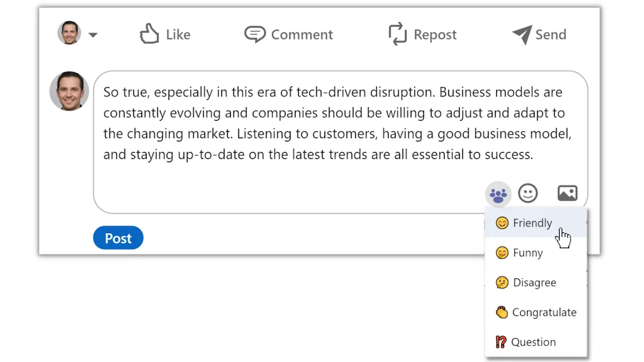Click the Repost arrows icon
Image resolution: width=644 pixels, height=362 pixels.
click(x=398, y=34)
